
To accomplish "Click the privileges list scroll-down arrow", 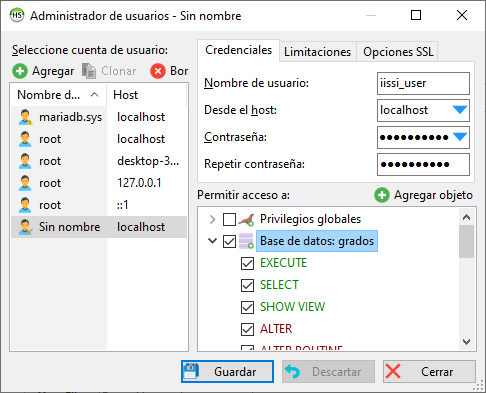I will click(x=467, y=341).
